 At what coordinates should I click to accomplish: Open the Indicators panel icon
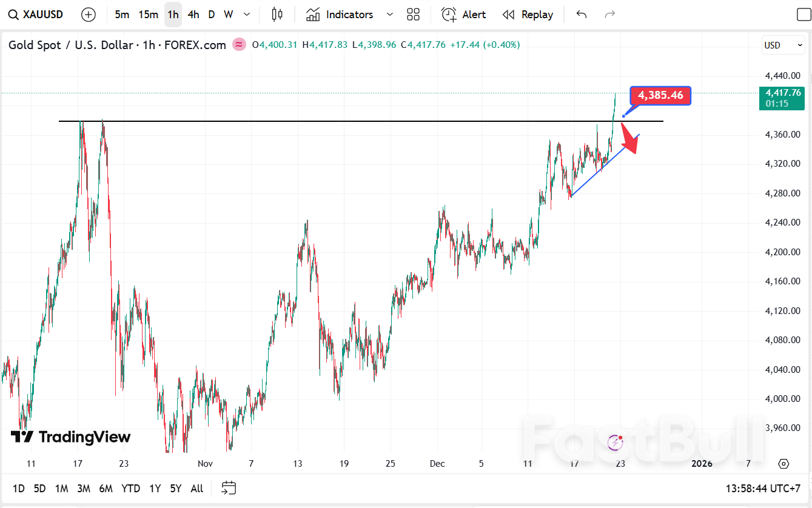point(313,14)
